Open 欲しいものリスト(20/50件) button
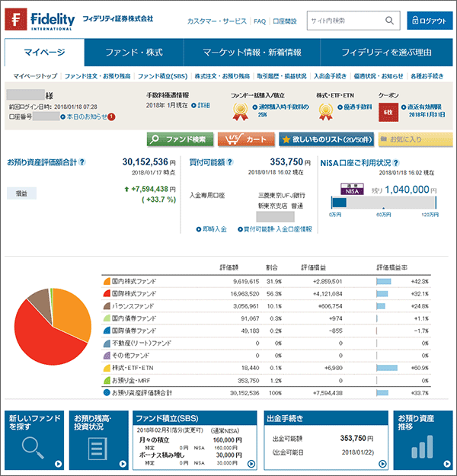Viewport: 457px width, 476px height. pos(327,139)
